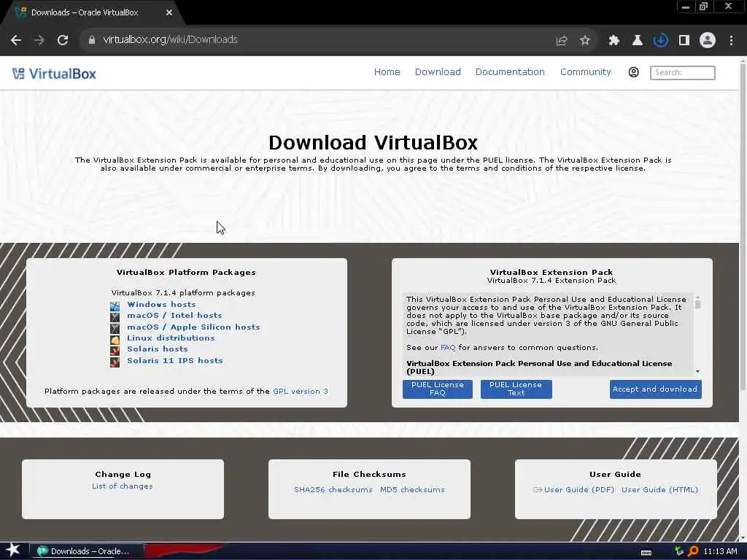Reload the Downloads page

[x=63, y=40]
